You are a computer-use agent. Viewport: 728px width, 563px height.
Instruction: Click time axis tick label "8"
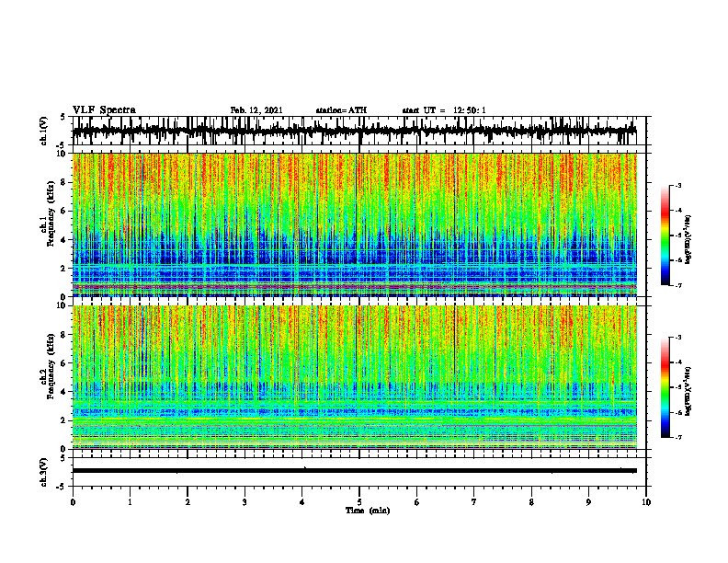click(x=531, y=502)
